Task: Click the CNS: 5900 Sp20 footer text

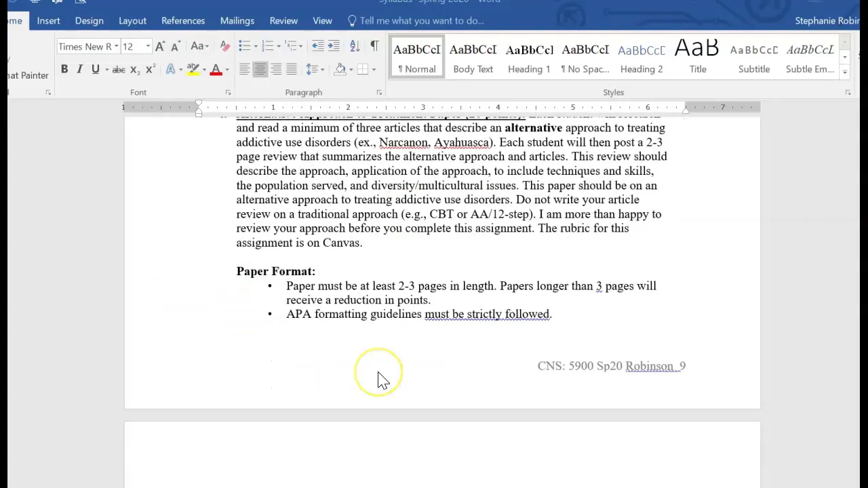Action: (x=580, y=366)
